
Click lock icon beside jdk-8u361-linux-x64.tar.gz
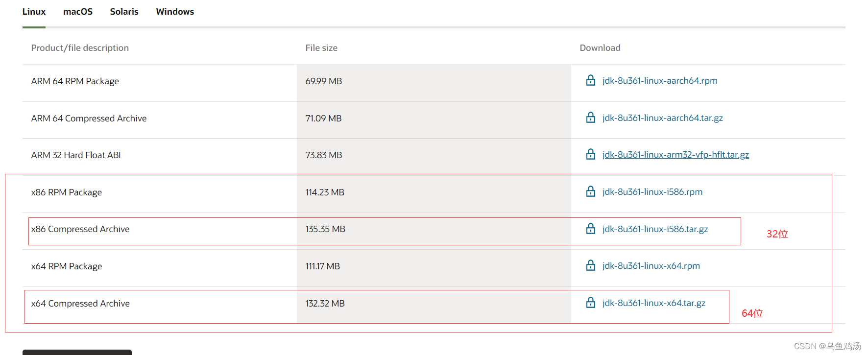click(591, 303)
